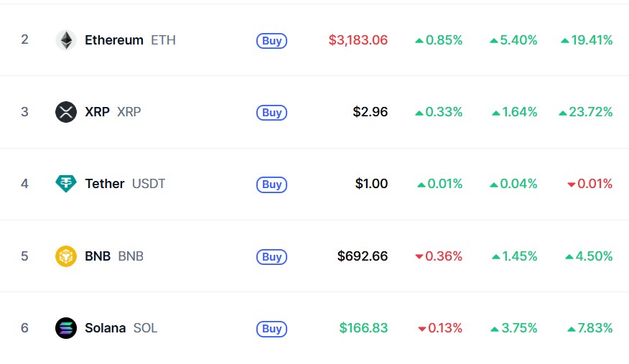Click BNB's red 0.36% change
This screenshot has width=629, height=364.
click(x=439, y=256)
